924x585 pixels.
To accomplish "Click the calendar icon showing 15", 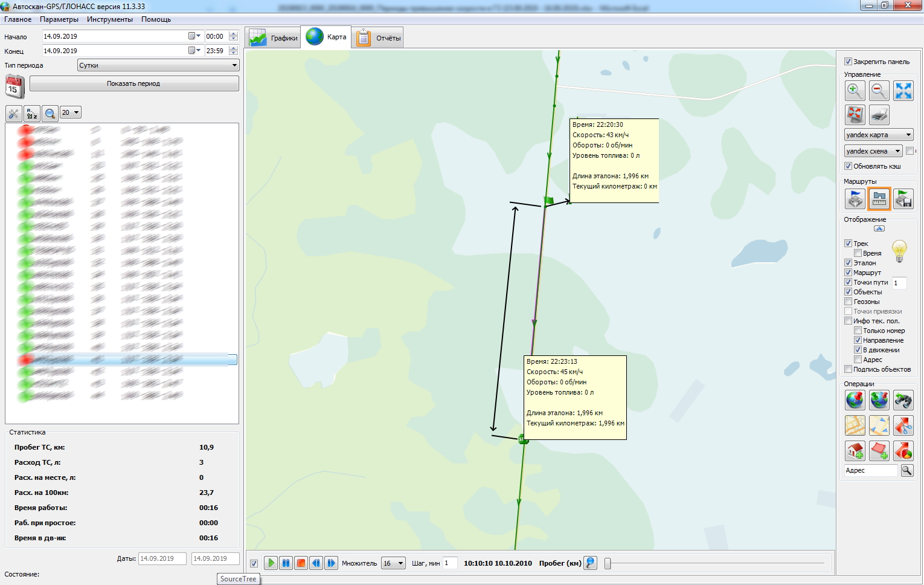I will pyautogui.click(x=14, y=87).
